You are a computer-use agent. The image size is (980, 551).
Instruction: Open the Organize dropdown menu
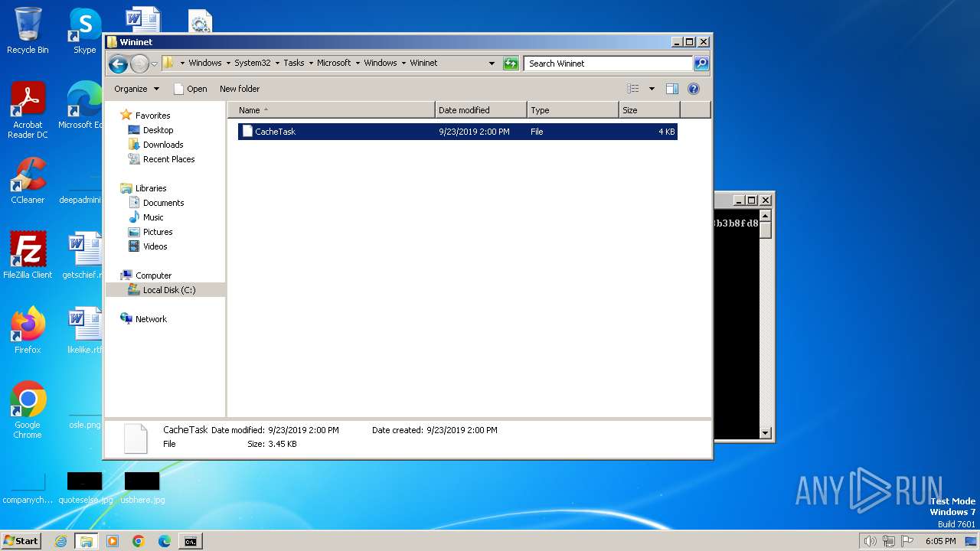136,89
